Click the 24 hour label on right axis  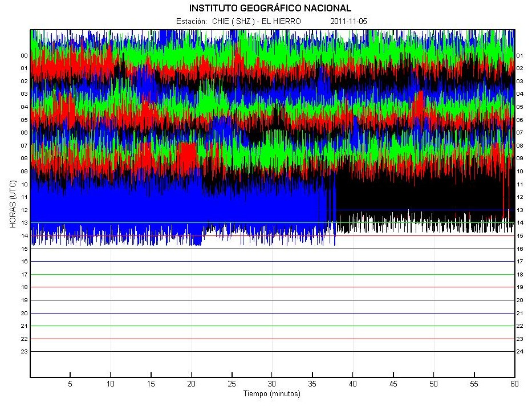click(519, 352)
